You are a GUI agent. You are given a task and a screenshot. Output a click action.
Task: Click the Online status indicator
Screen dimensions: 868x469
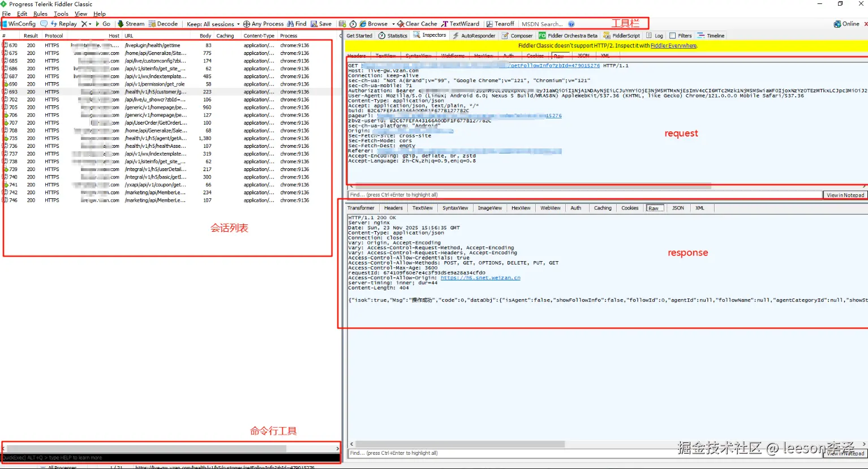(x=846, y=24)
